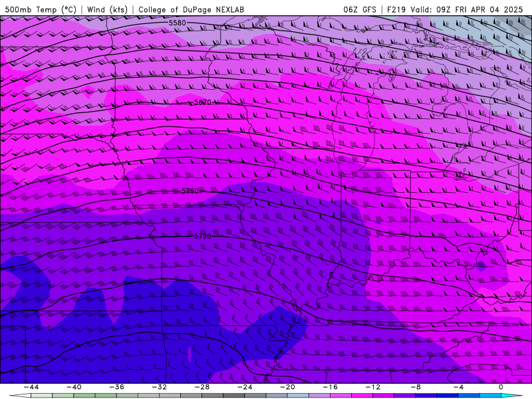Click the -36 colorbar tick label
The height and width of the screenshot is (399, 532).
click(x=117, y=387)
